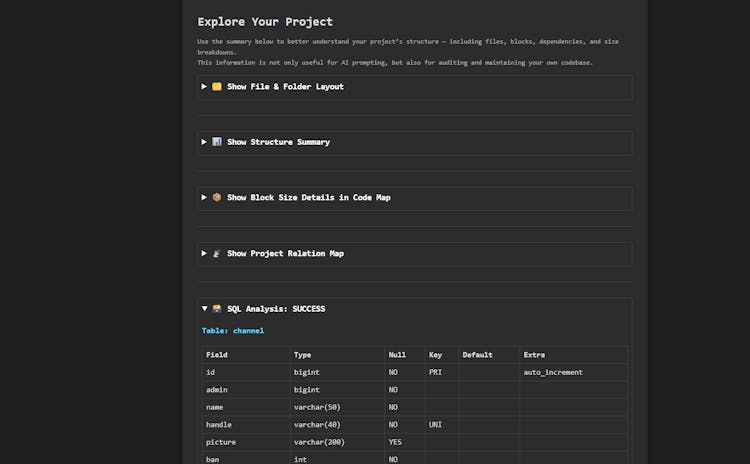Expand the Project Relation Map triangle
The width and height of the screenshot is (750, 464).
204,254
